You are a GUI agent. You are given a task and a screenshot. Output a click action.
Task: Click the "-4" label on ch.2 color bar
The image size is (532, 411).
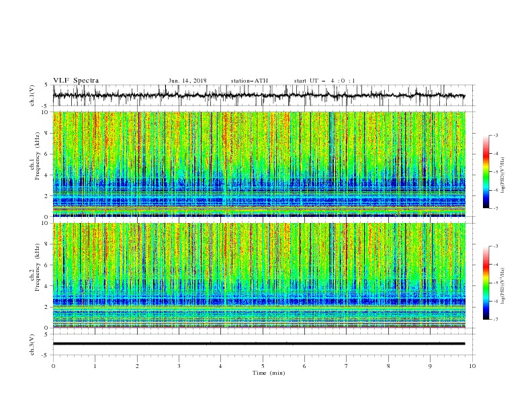coord(496,265)
